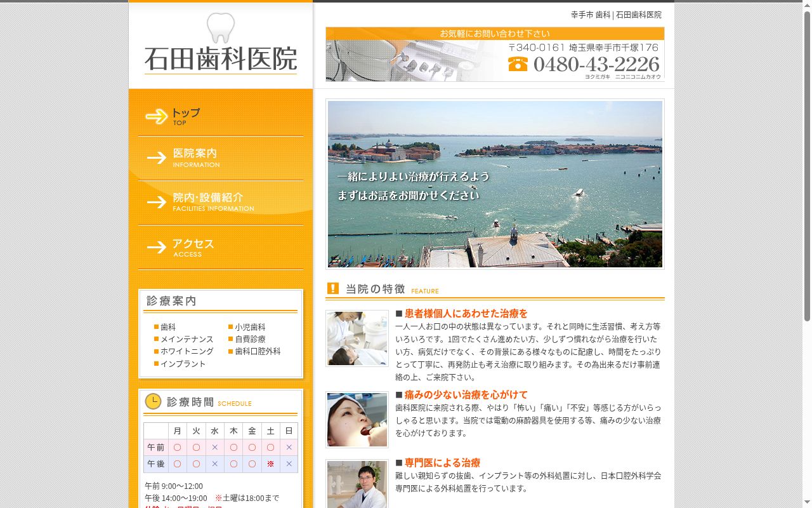The height and width of the screenshot is (508, 812).
Task: Click the 患者様個人にあわせた治療を heading
Action: pos(466,314)
